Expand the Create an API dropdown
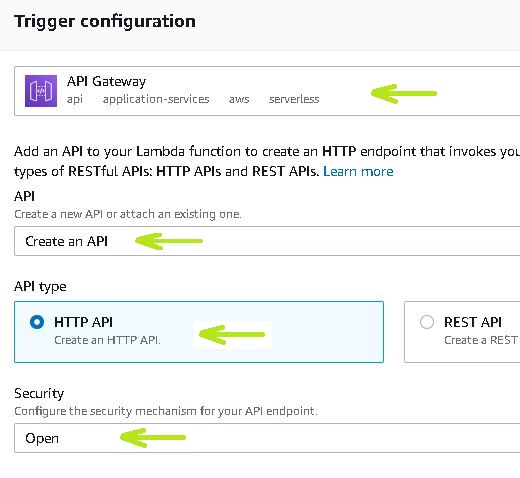The height and width of the screenshot is (478, 520). tap(267, 241)
